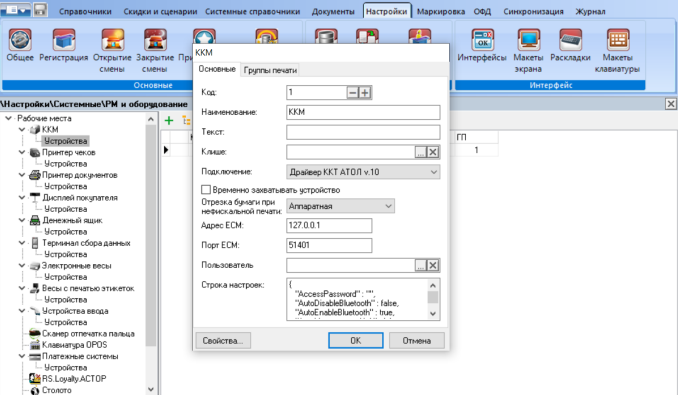Screen dimensions: 679x395
Task: Open the Маркировка menu
Action: click(441, 12)
